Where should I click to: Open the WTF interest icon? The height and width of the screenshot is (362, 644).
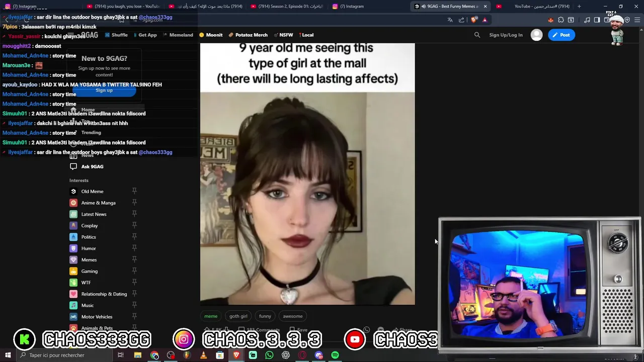73,283
